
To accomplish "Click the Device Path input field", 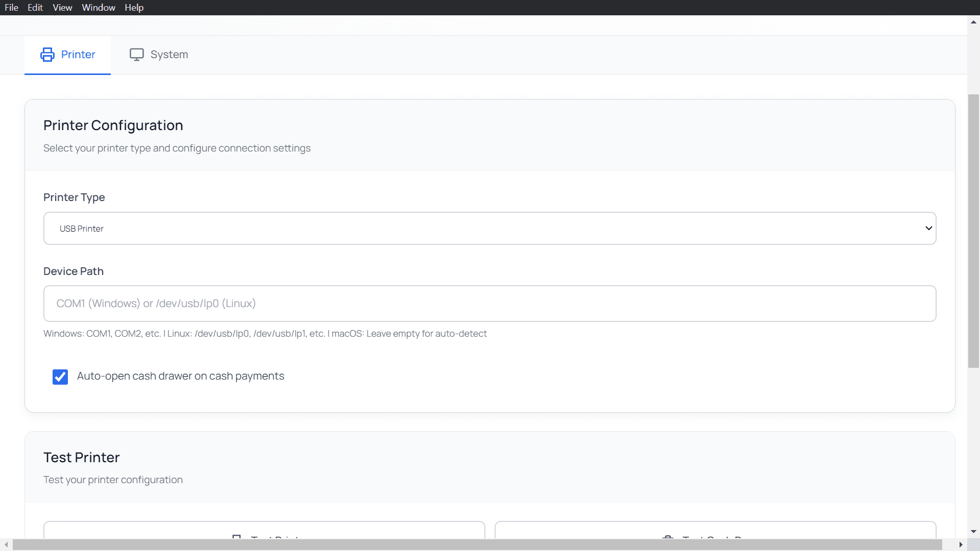I will pos(489,304).
